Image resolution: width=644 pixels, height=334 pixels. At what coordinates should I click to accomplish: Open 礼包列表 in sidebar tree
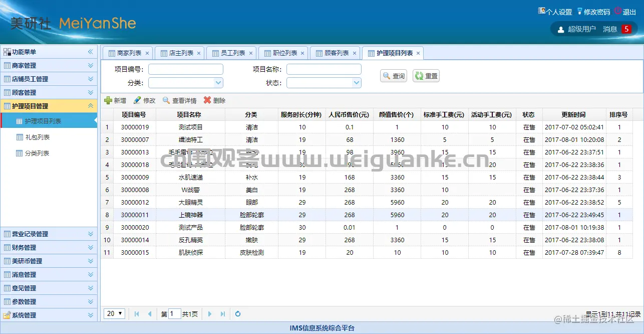click(x=37, y=137)
